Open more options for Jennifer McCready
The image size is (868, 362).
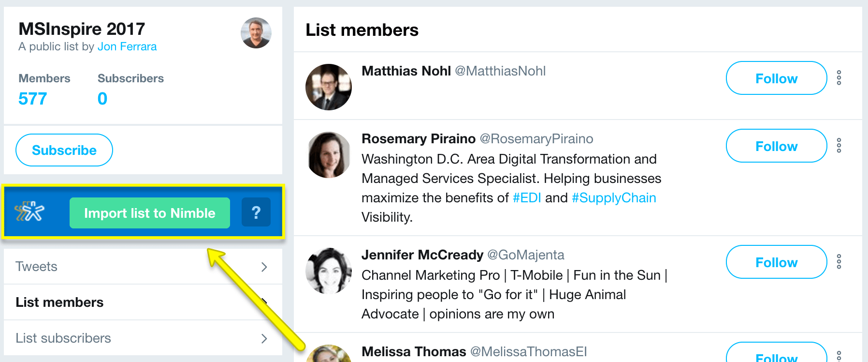click(x=839, y=262)
